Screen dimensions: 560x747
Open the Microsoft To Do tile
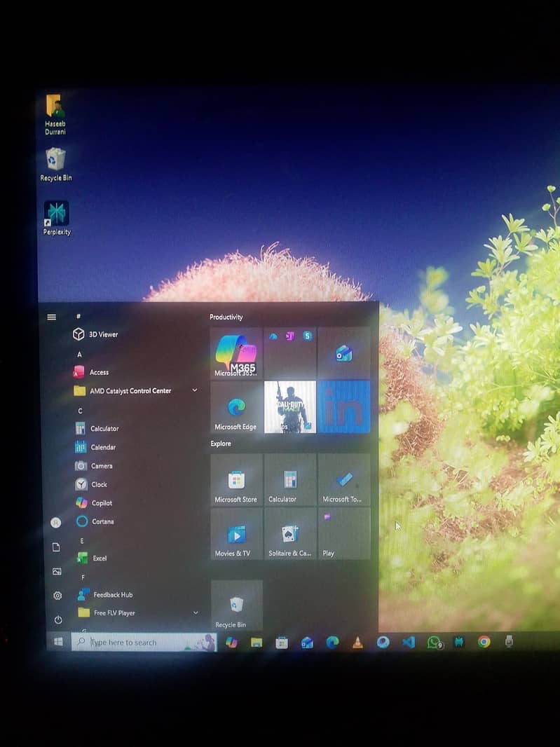(344, 480)
